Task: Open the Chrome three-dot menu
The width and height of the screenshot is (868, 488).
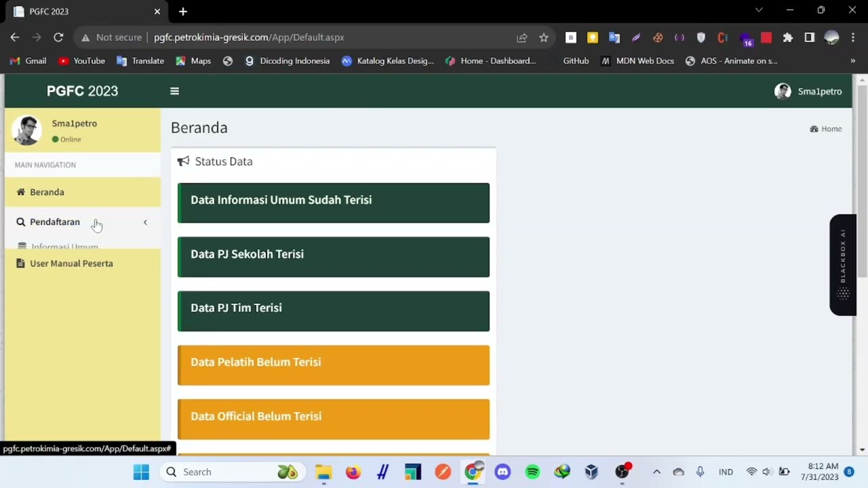Action: click(853, 37)
